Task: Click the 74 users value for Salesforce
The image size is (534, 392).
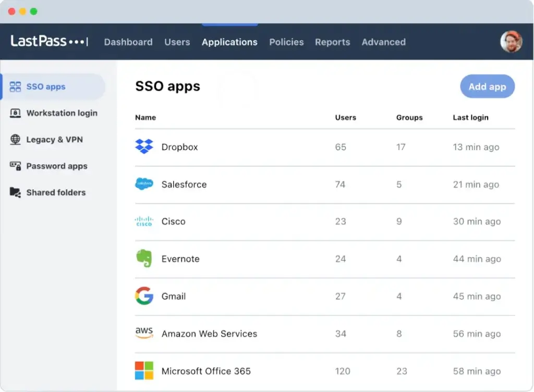Action: point(340,185)
